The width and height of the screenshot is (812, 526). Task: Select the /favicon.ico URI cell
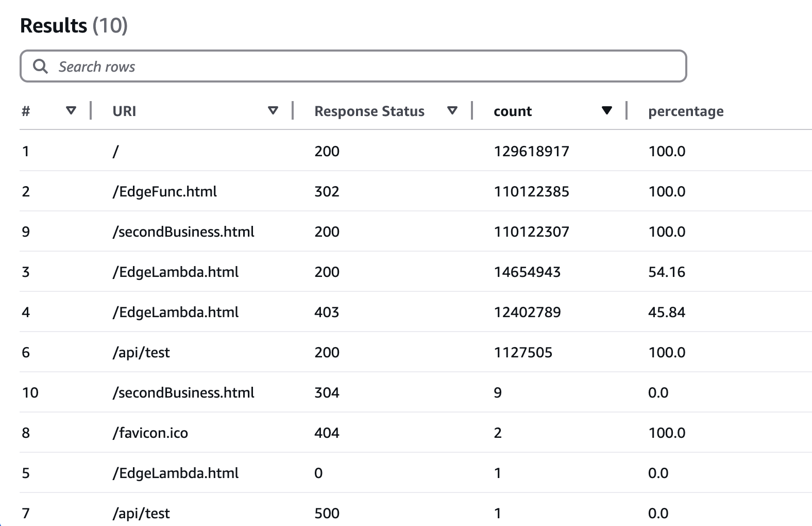pos(150,433)
